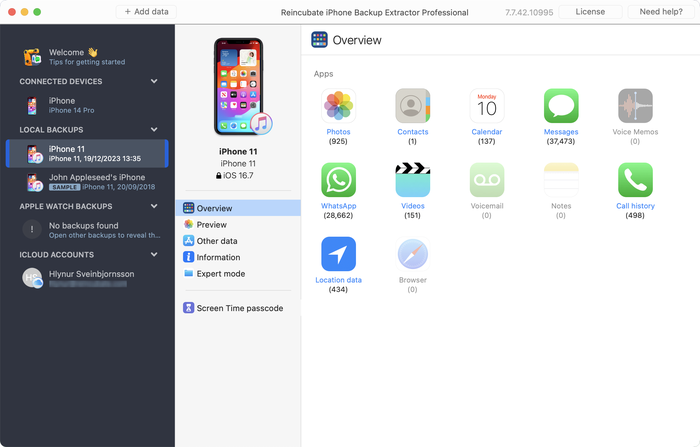Viewport: 700px width, 447px height.
Task: Click the Videos link label
Action: click(x=412, y=206)
